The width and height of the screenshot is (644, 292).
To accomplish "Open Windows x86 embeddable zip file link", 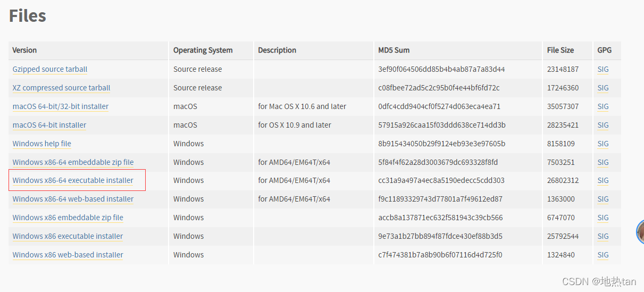I will (x=68, y=218).
